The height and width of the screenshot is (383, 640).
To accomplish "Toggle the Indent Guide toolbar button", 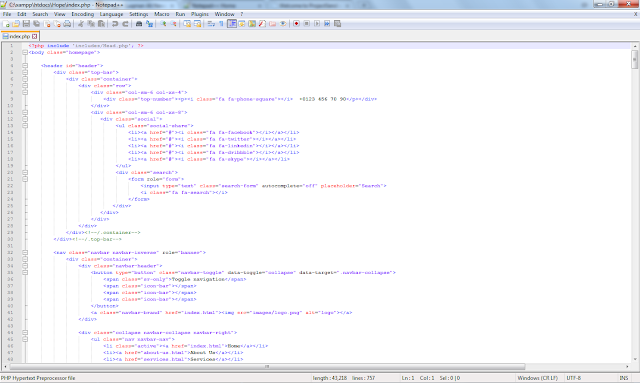I will 232,24.
